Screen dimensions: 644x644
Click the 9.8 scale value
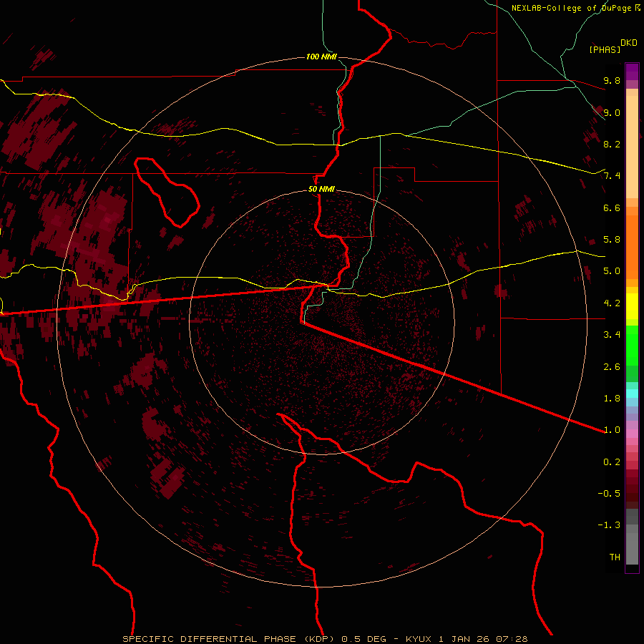pyautogui.click(x=612, y=80)
